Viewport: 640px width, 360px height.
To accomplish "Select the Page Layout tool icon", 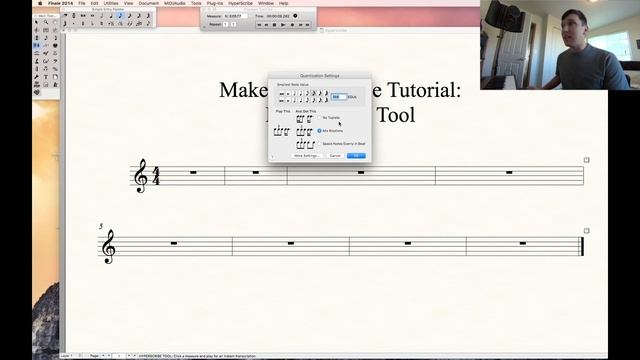I will 55,77.
